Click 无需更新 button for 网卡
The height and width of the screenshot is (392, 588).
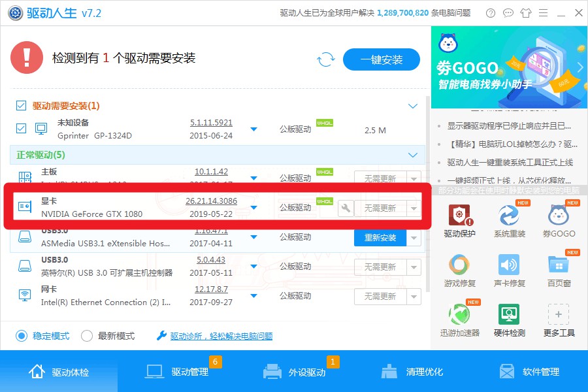tap(380, 297)
